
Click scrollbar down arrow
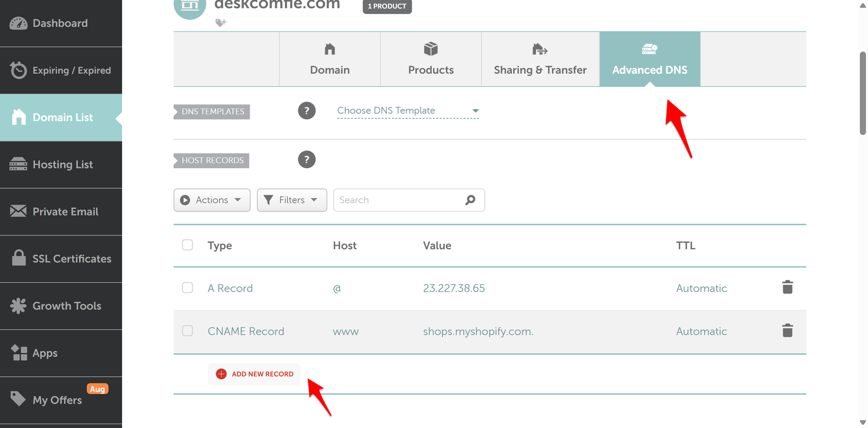[863, 422]
